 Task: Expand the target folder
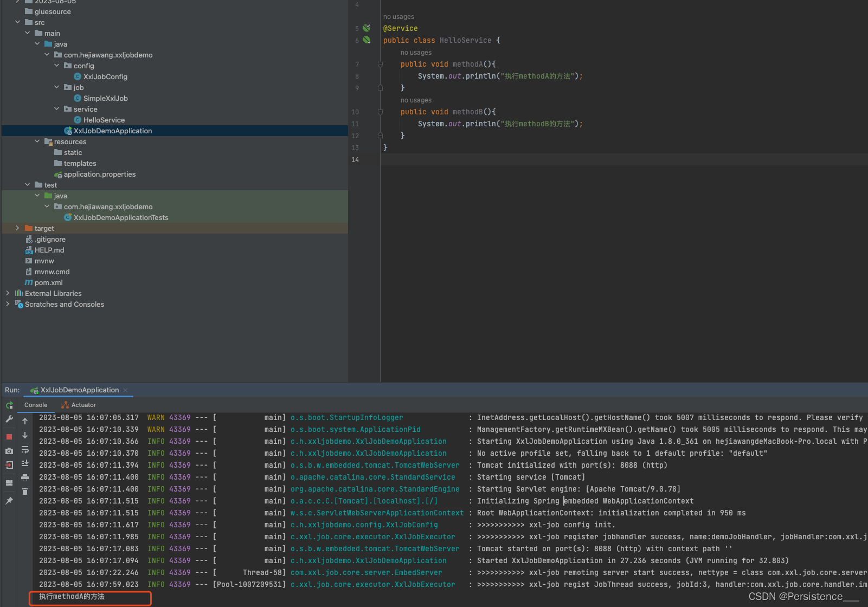click(18, 228)
